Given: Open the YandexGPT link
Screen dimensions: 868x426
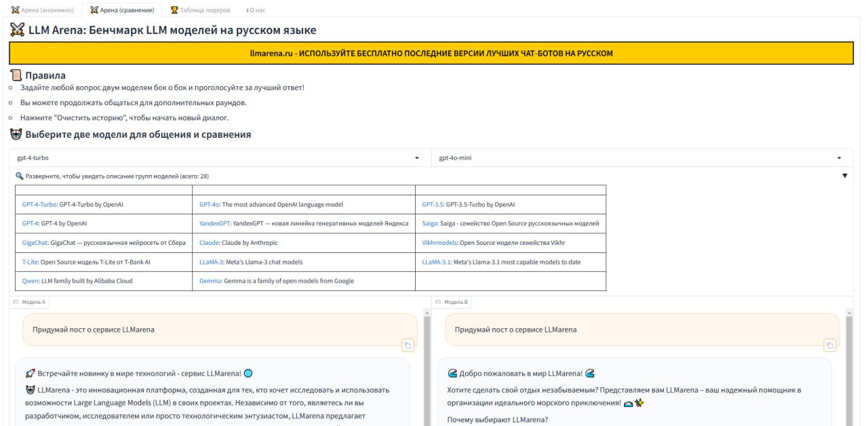Looking at the screenshot, I should [215, 223].
